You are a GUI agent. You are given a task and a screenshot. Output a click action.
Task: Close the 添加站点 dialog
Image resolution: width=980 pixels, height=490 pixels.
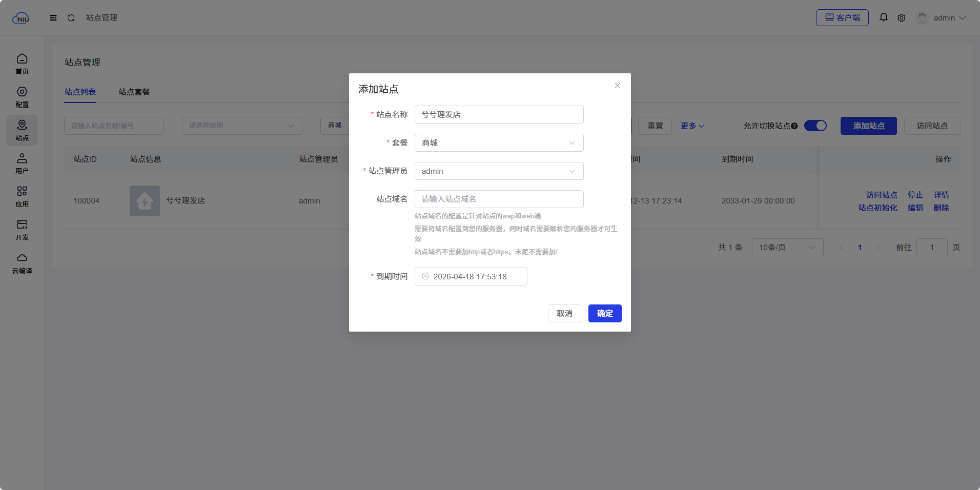pos(617,86)
